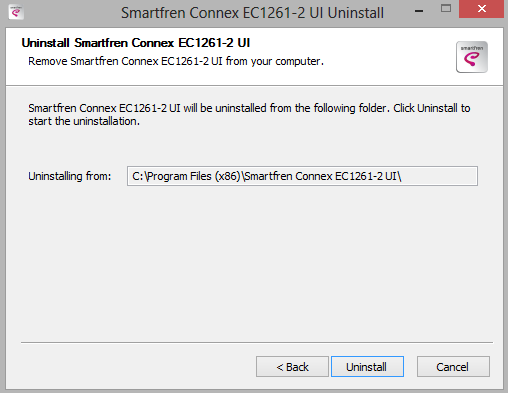Click the Smartfren icon in the title bar
Image resolution: width=508 pixels, height=393 pixels.
pos(16,13)
